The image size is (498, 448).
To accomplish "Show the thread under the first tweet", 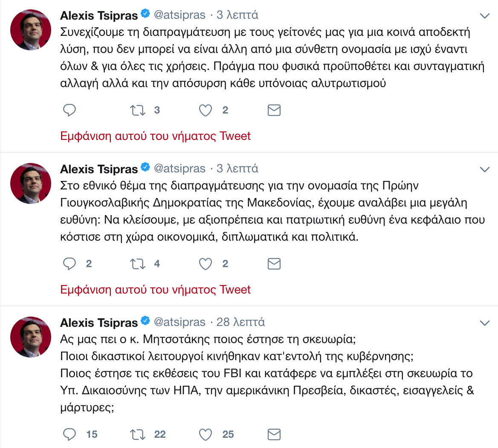I will pos(155,136).
